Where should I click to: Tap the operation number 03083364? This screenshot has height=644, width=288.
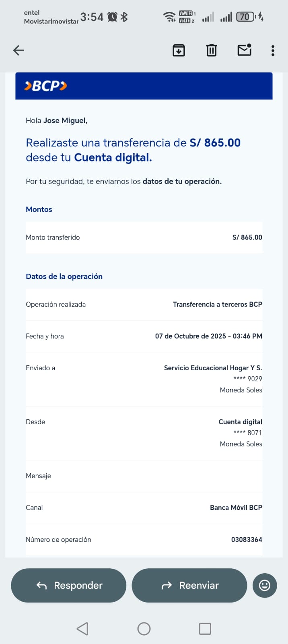click(x=246, y=539)
